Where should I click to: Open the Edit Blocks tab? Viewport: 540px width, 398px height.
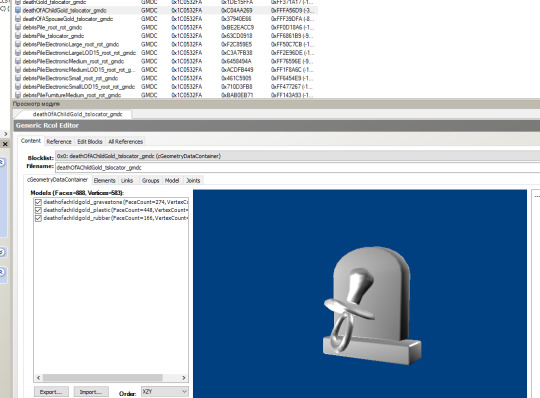90,142
